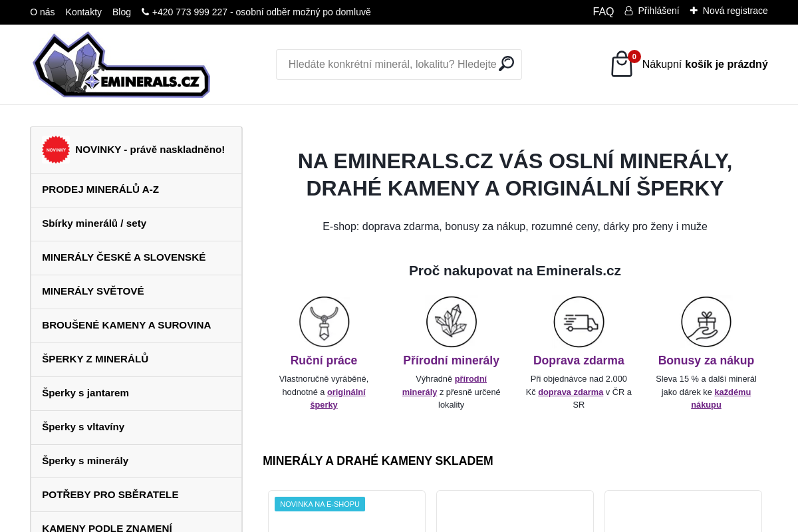Screen dimensions: 798x532
Task: Open Nákupní košík je prázdný text
Action: [x=705, y=65]
